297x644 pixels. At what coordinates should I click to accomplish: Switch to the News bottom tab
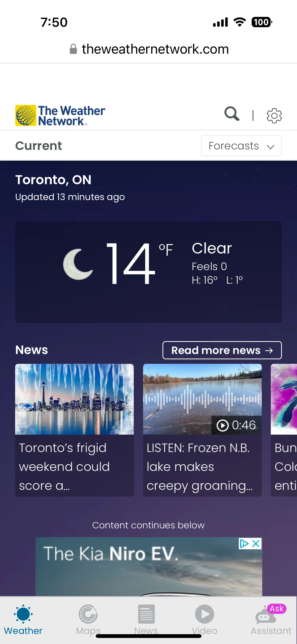point(146,620)
